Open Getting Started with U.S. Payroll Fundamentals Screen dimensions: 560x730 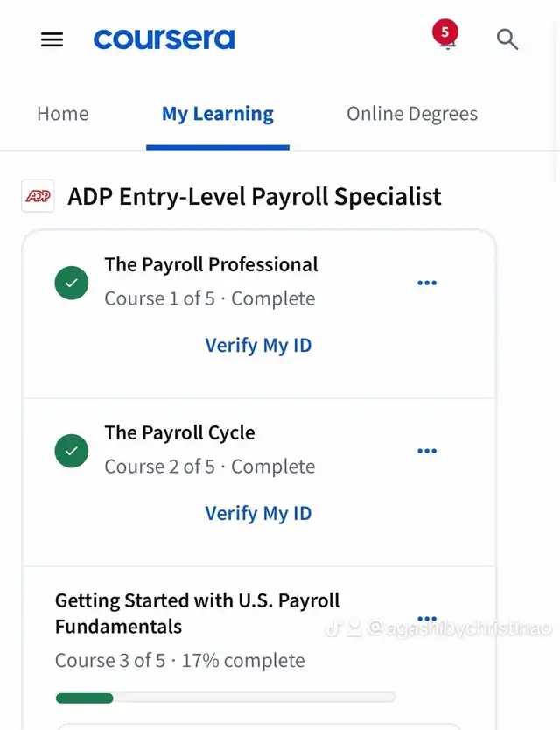[x=197, y=614]
